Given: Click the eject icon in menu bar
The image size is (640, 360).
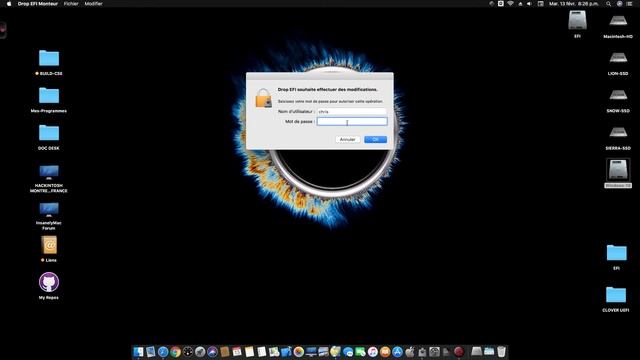Looking at the screenshot, I should (520, 4).
